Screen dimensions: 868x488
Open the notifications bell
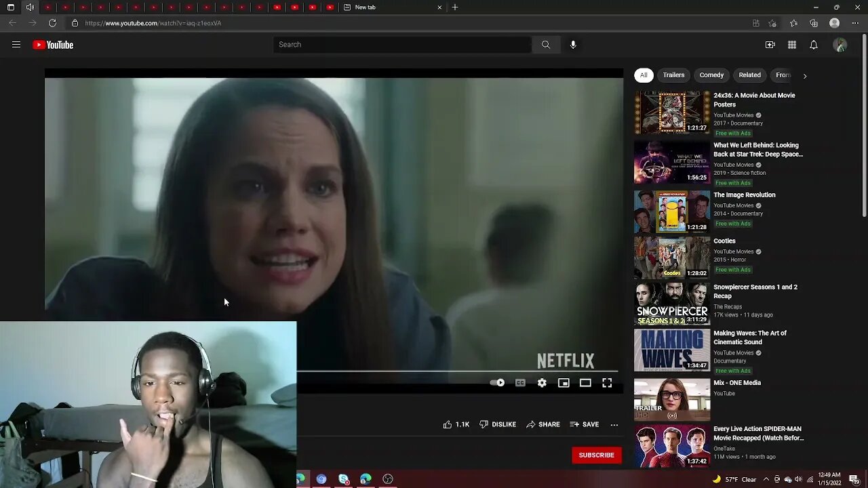pyautogui.click(x=814, y=45)
